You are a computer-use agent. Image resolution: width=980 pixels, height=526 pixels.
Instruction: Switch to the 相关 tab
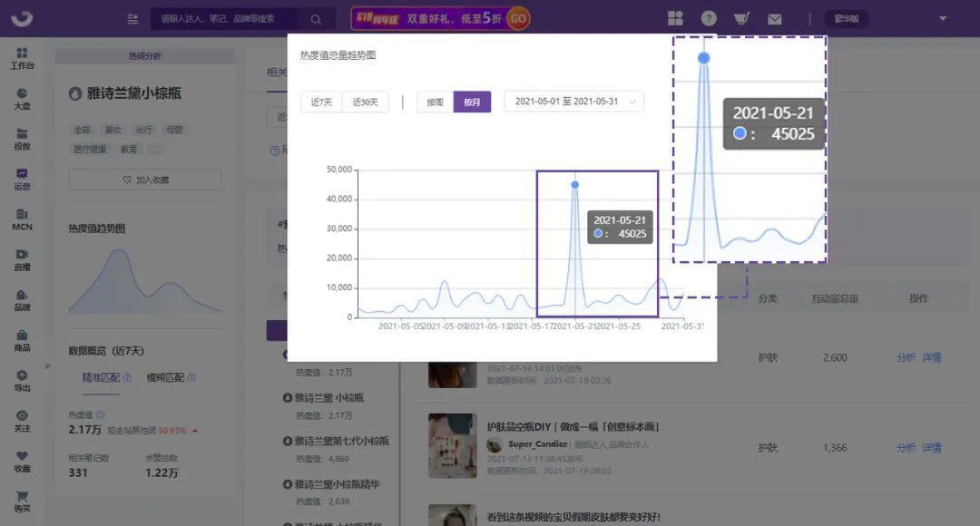pos(277,72)
